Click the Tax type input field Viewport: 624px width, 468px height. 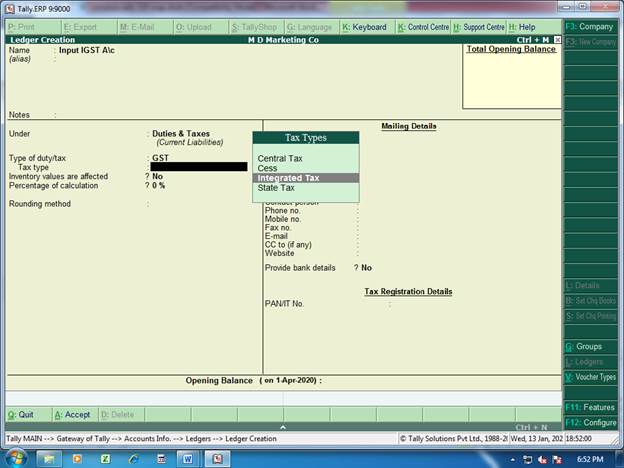pos(199,167)
